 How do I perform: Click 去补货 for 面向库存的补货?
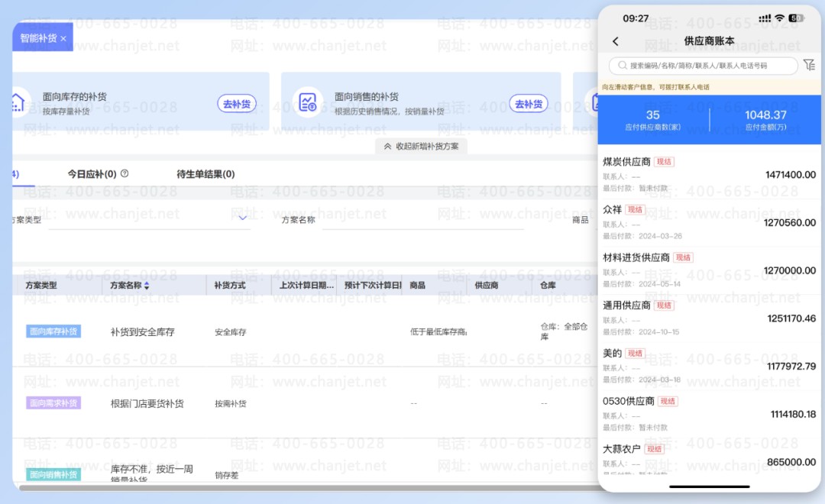[x=237, y=104]
